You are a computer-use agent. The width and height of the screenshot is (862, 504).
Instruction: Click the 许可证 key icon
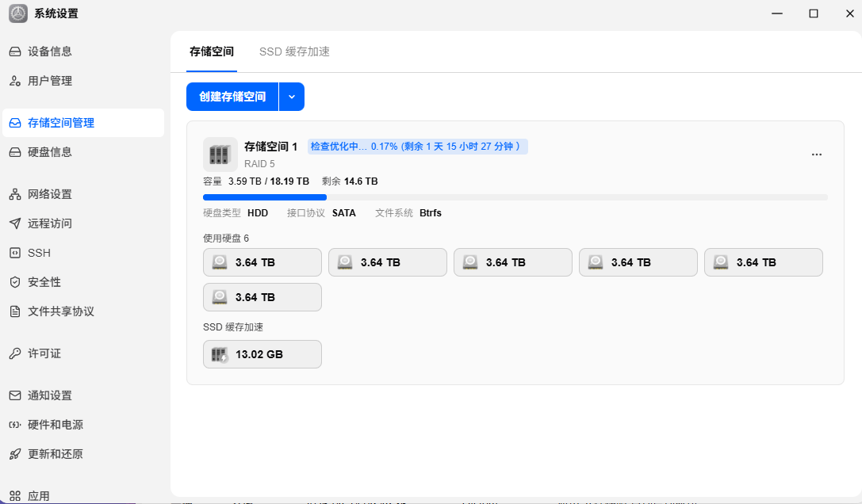click(x=15, y=353)
